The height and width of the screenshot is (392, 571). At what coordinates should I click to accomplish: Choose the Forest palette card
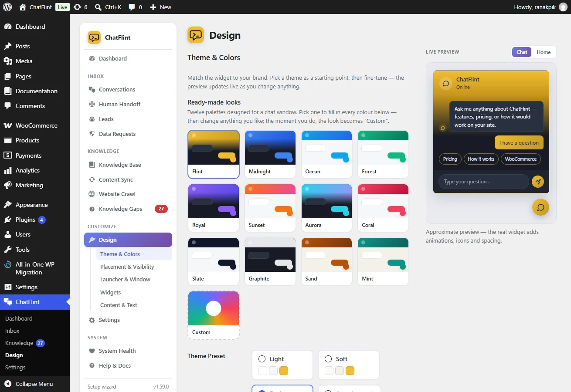click(383, 155)
